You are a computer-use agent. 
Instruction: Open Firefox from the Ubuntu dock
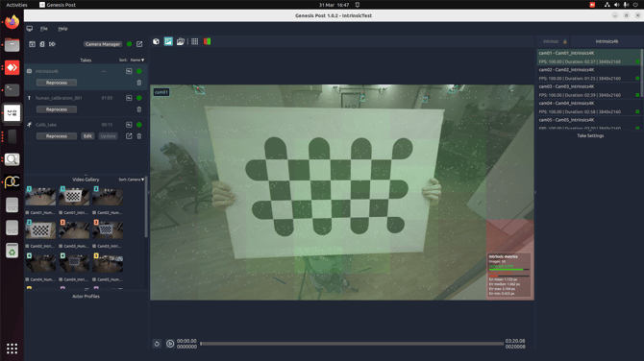[12, 22]
